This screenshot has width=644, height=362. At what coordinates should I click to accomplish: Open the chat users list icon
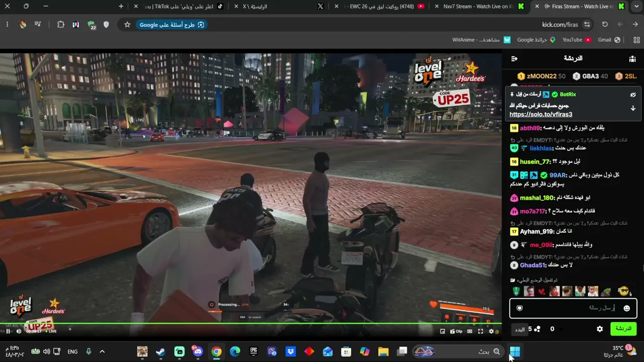pyautogui.click(x=632, y=59)
